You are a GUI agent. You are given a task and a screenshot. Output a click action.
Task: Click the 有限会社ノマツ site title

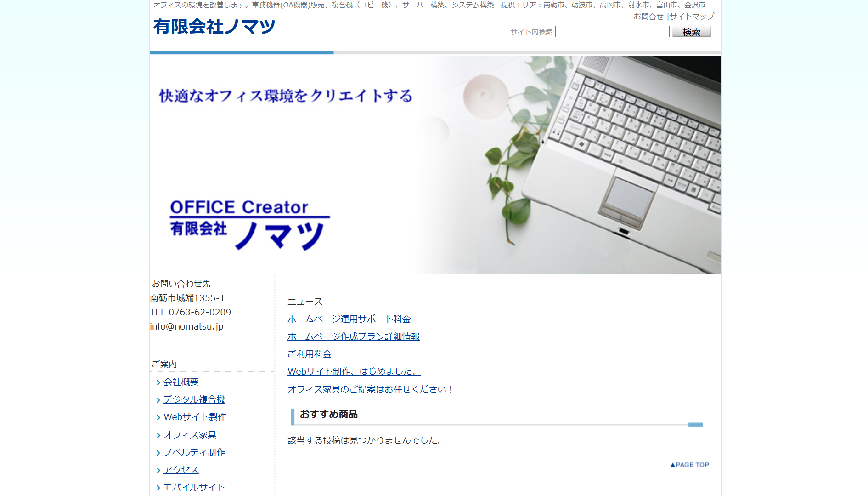coord(214,27)
